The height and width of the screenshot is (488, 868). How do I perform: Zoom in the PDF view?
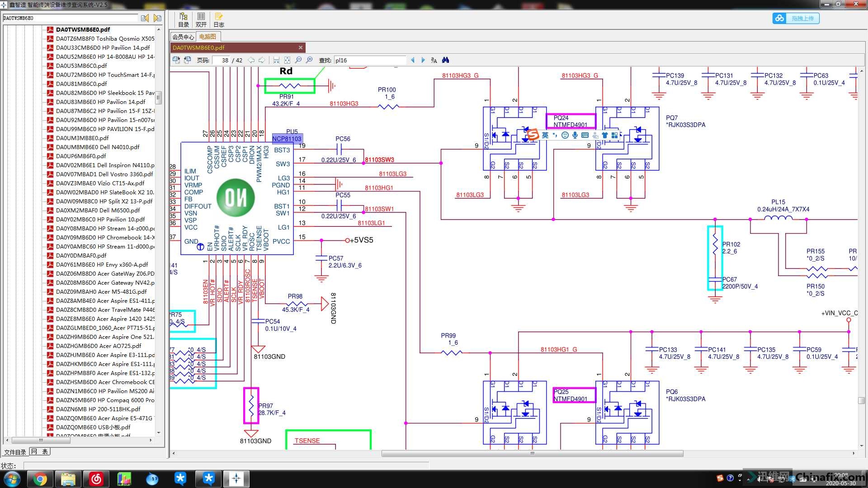pos(309,60)
